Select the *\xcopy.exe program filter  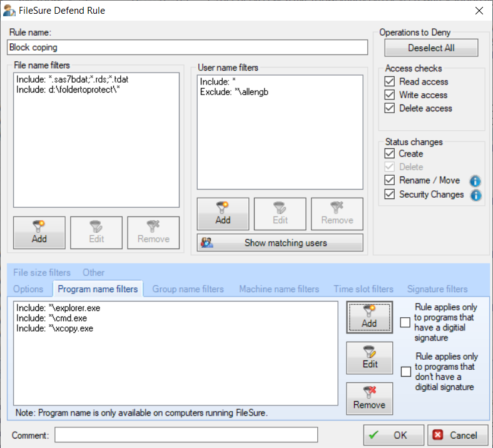pyautogui.click(x=54, y=328)
